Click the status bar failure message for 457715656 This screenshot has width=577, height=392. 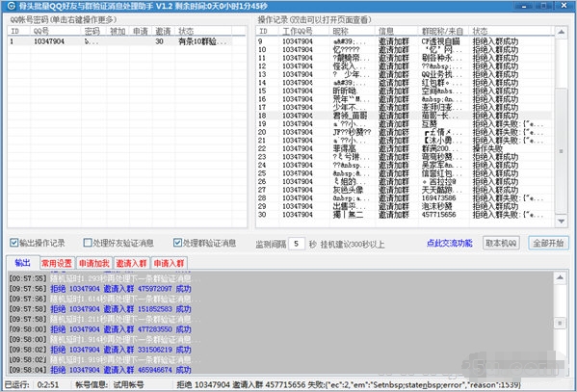coord(348,385)
